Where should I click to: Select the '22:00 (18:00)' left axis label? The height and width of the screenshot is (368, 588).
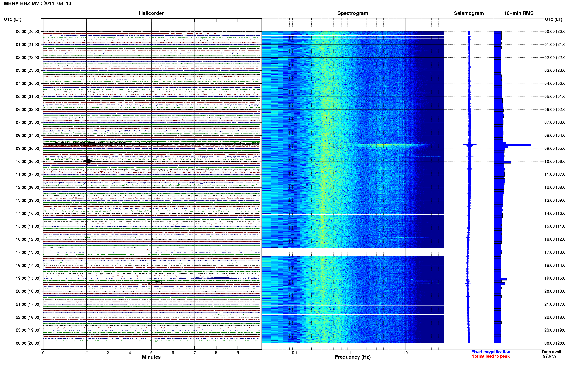pyautogui.click(x=28, y=317)
